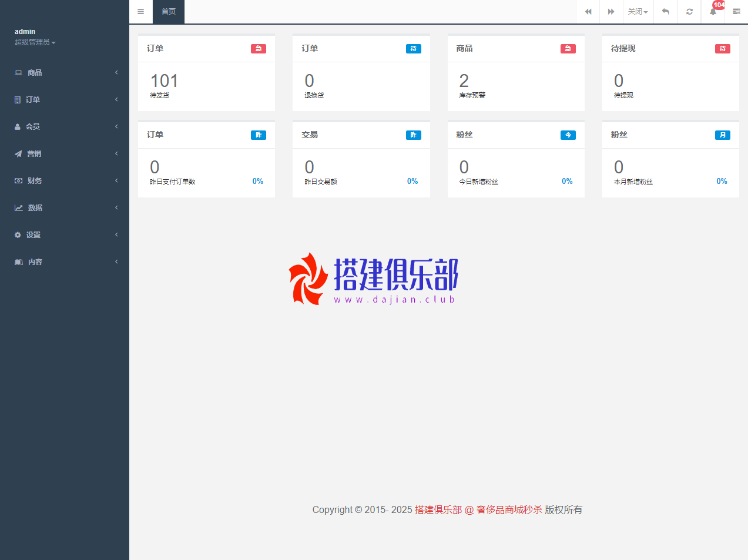This screenshot has width=748, height=560.
Task: Open the 首页 tab
Action: pyautogui.click(x=169, y=12)
